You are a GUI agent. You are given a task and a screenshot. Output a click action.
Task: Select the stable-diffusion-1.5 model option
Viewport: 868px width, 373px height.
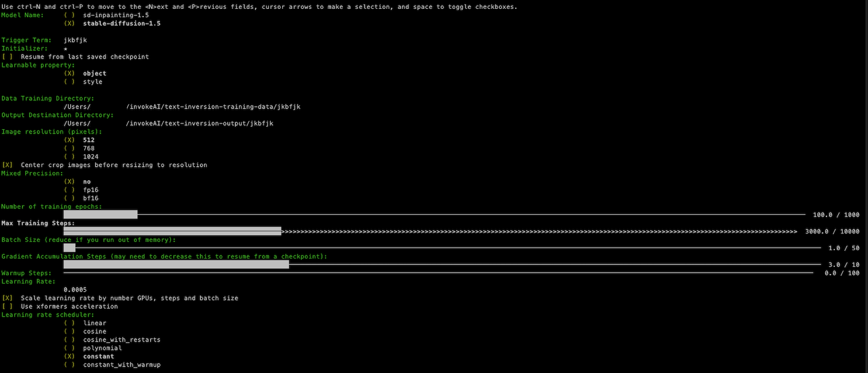click(69, 23)
